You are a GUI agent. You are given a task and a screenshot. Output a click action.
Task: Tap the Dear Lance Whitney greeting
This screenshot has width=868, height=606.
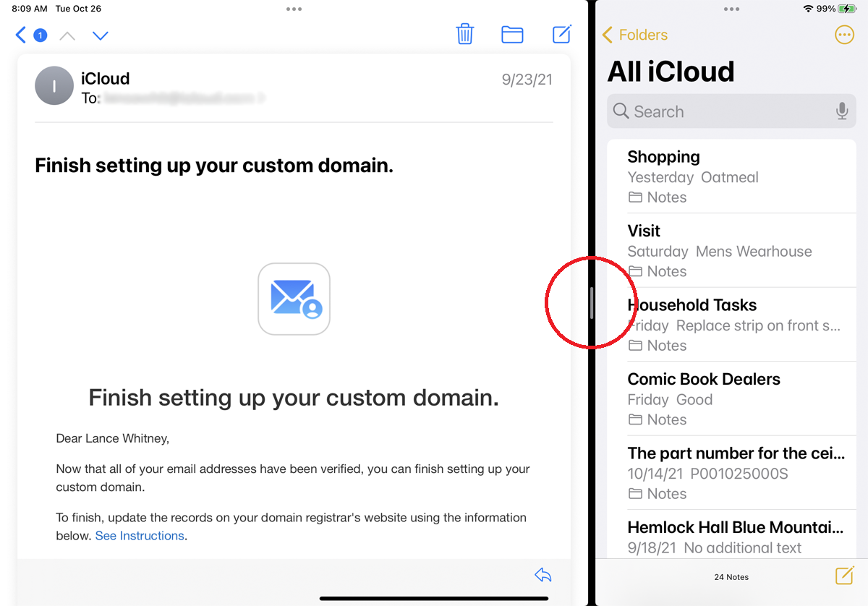[x=112, y=438]
